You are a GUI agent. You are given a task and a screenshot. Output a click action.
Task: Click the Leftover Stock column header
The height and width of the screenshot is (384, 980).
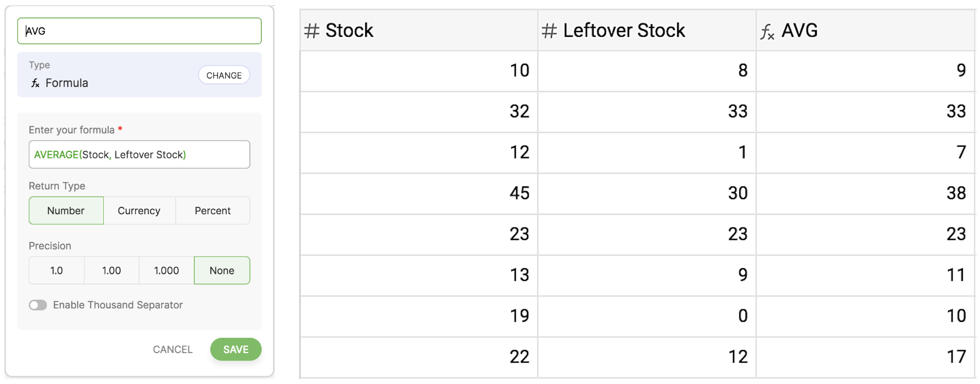(x=623, y=31)
